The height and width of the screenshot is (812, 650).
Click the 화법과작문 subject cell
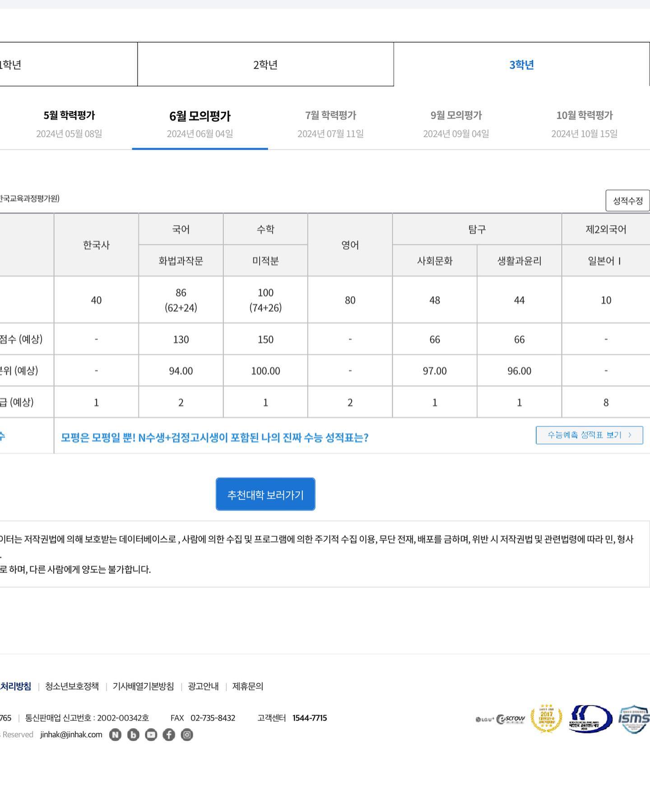[181, 261]
